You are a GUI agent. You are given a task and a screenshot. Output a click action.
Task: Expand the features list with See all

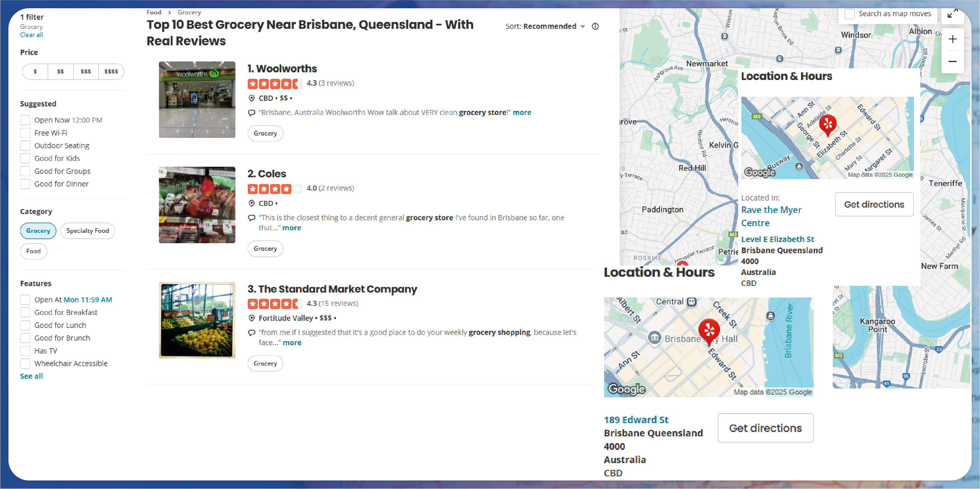point(31,376)
